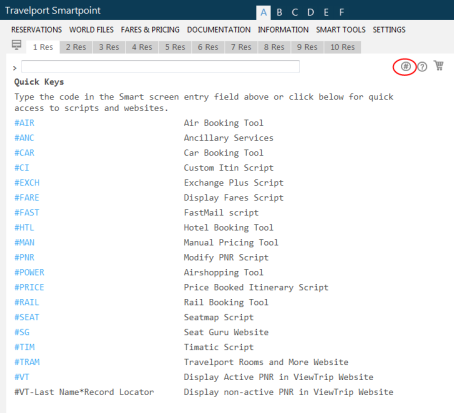Click the 'Ancillary Services' description text
The height and width of the screenshot is (413, 454).
click(229, 138)
